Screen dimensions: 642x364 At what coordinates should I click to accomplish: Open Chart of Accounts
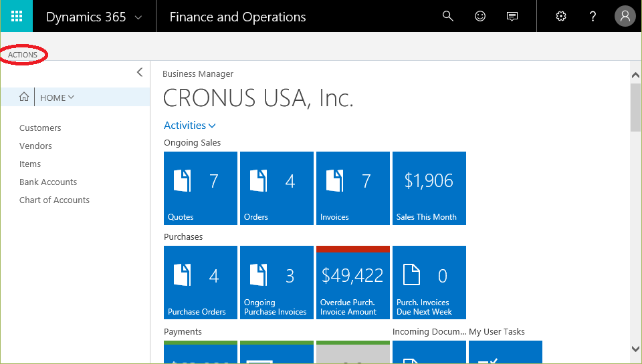[54, 200]
